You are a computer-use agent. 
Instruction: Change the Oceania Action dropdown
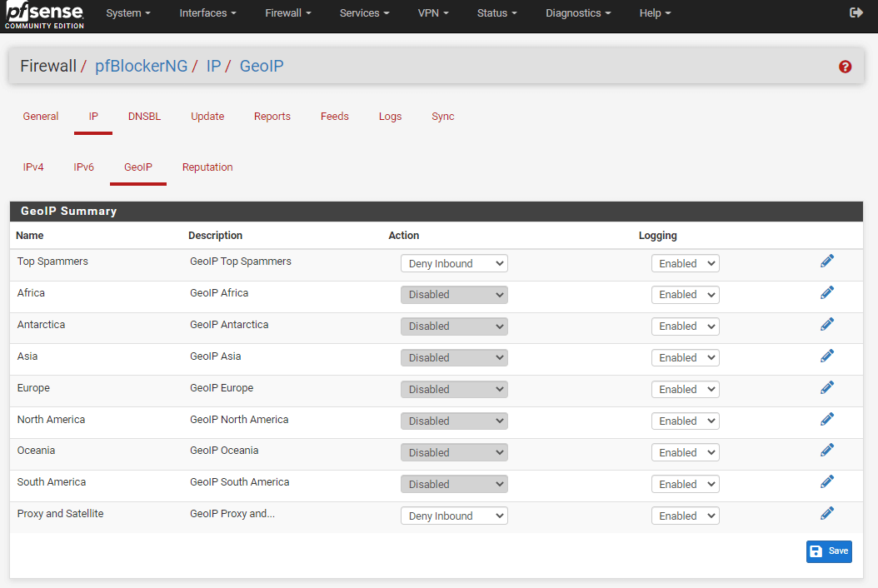[x=454, y=453]
